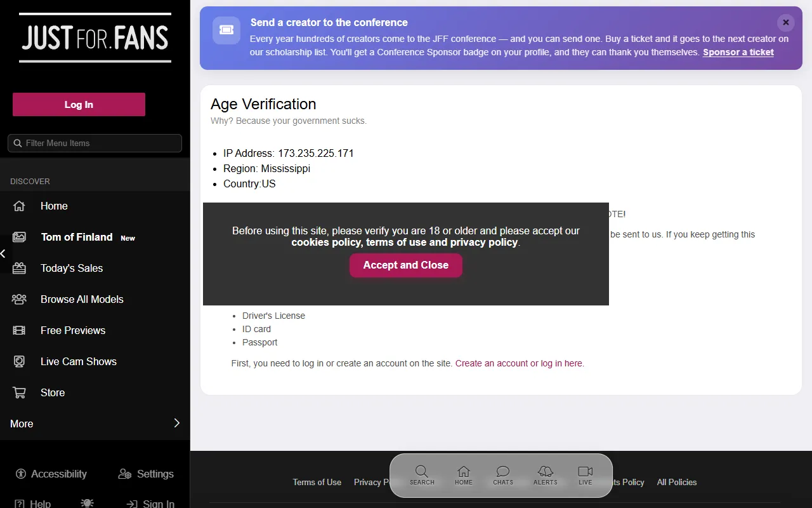Toggle the lightbulb theme switch
The height and width of the screenshot is (508, 812).
coord(88,503)
